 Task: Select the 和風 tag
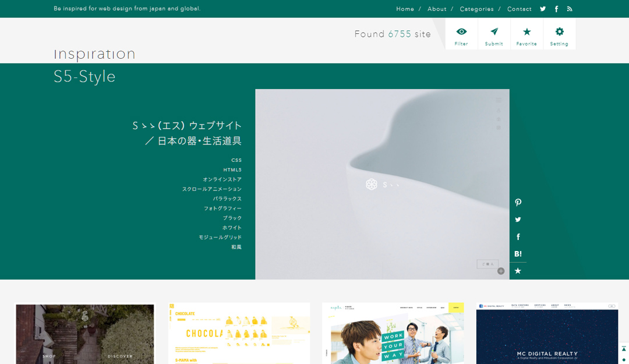click(236, 247)
